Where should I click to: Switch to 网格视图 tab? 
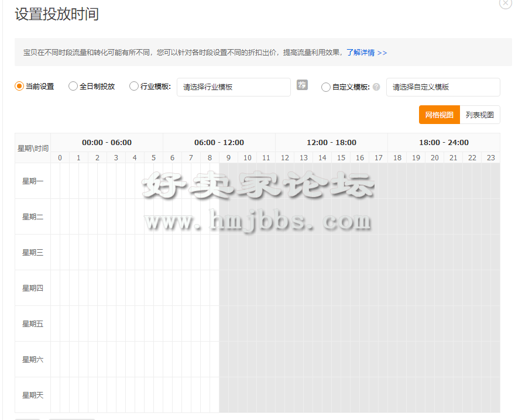[x=439, y=115]
